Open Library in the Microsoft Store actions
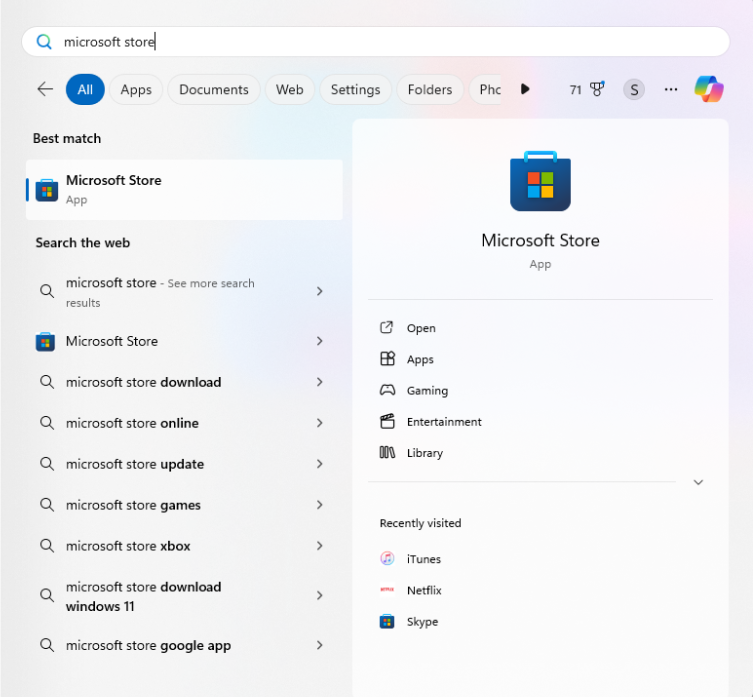754x697 pixels. 424,452
